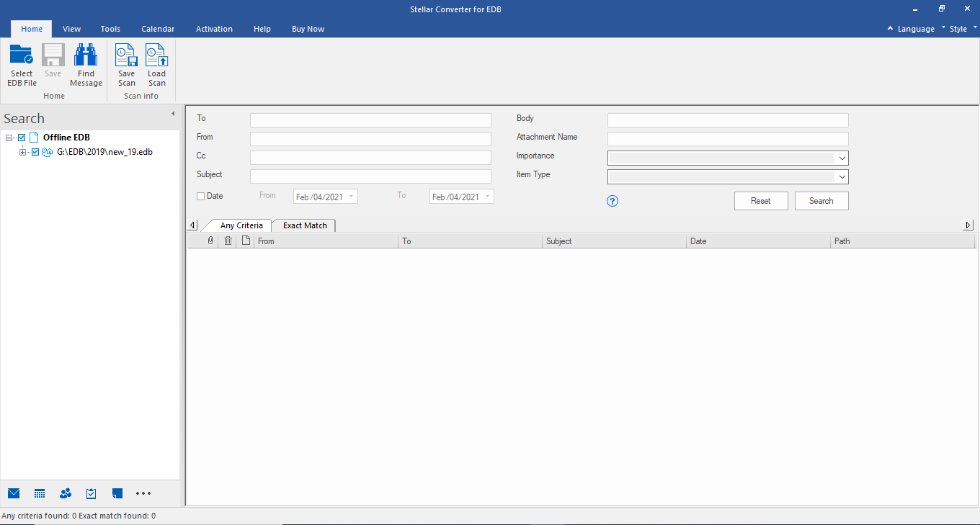Screen dimensions: 980x525
Task: Enable the Date filter checkbox
Action: point(201,196)
